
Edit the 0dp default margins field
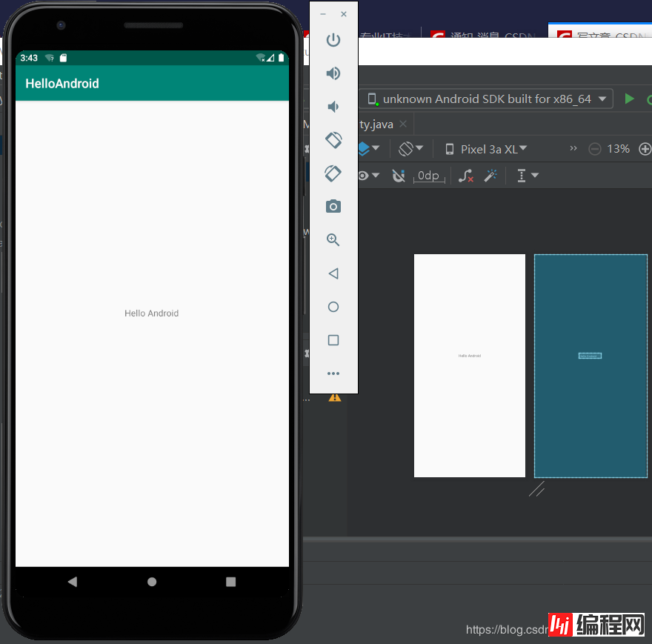(x=429, y=176)
